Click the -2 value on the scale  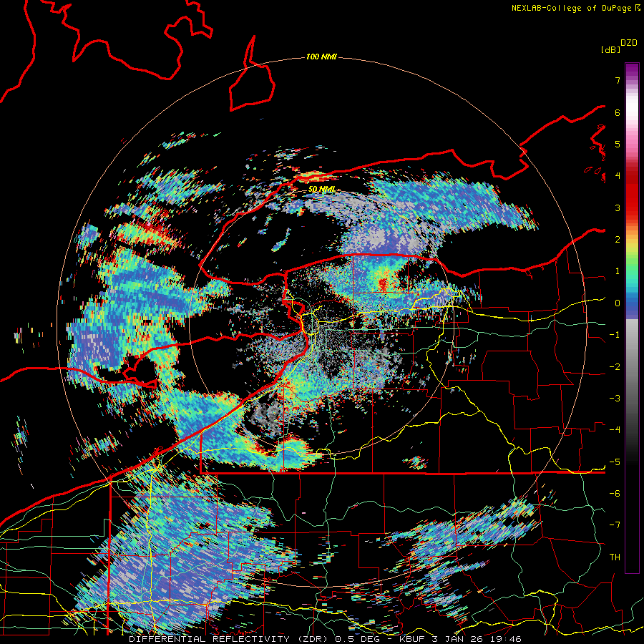click(x=615, y=367)
